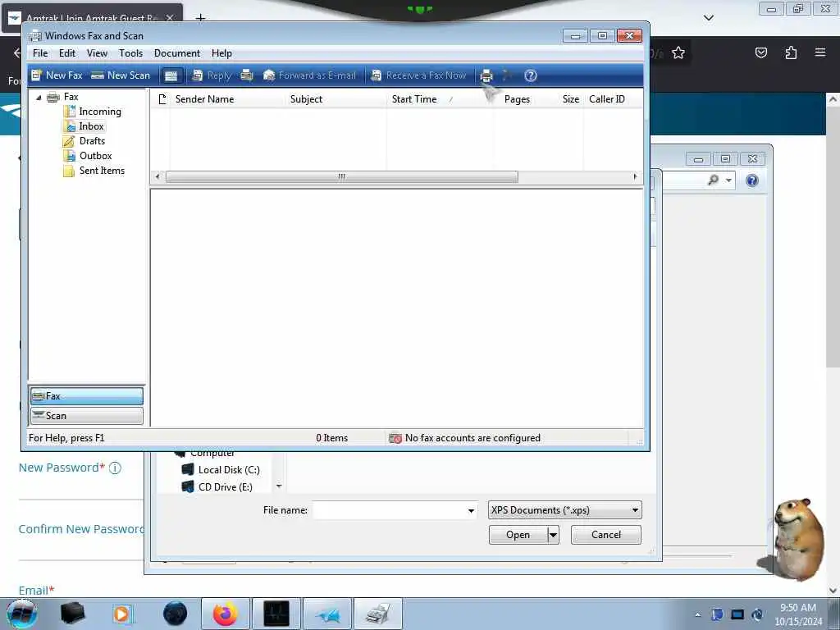Open the Sent Items folder
The height and width of the screenshot is (630, 840).
click(102, 171)
